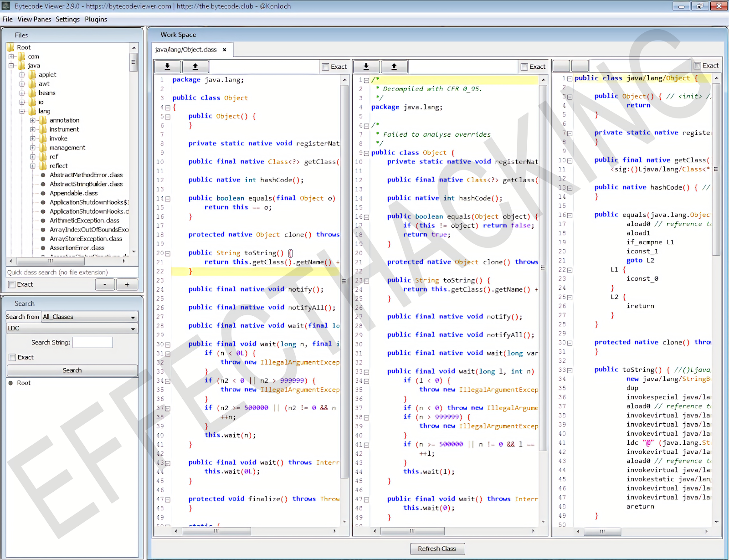
Task: Collapse the fold marker at line 33 in bytecode pane
Action: click(570, 370)
